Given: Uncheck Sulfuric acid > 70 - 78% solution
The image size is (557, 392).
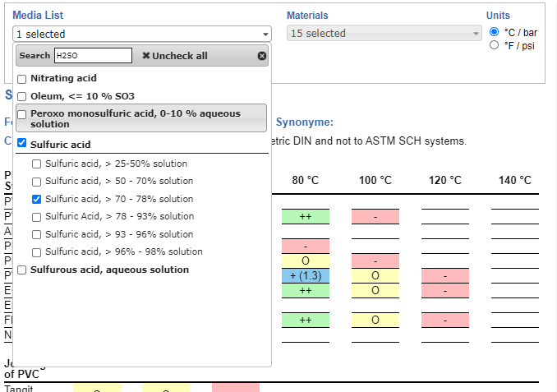Looking at the screenshot, I should click(x=36, y=200).
